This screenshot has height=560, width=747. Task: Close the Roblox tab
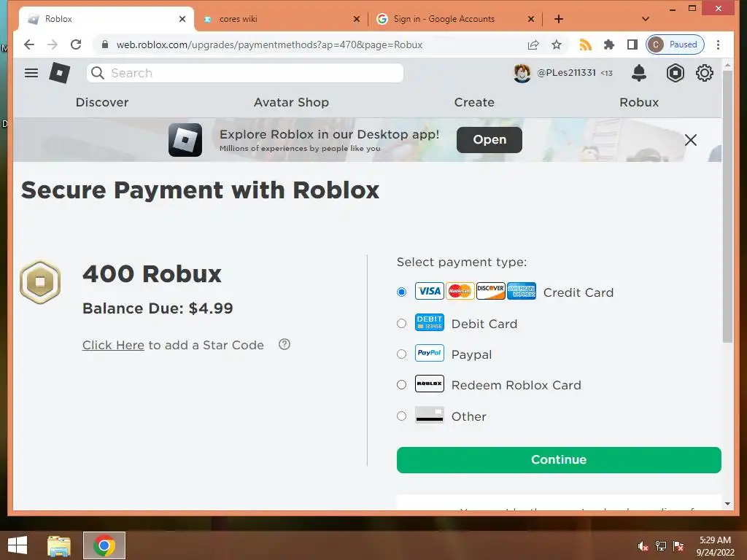click(182, 19)
